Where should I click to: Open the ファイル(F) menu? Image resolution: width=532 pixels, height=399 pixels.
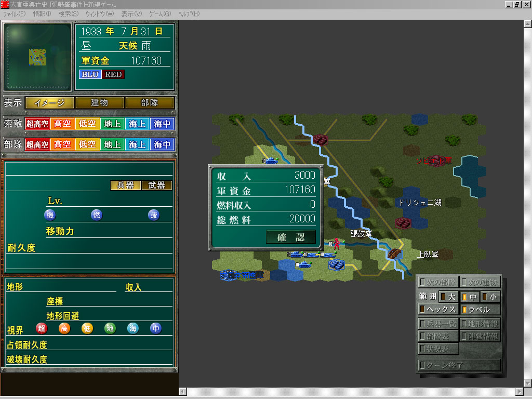(x=14, y=14)
